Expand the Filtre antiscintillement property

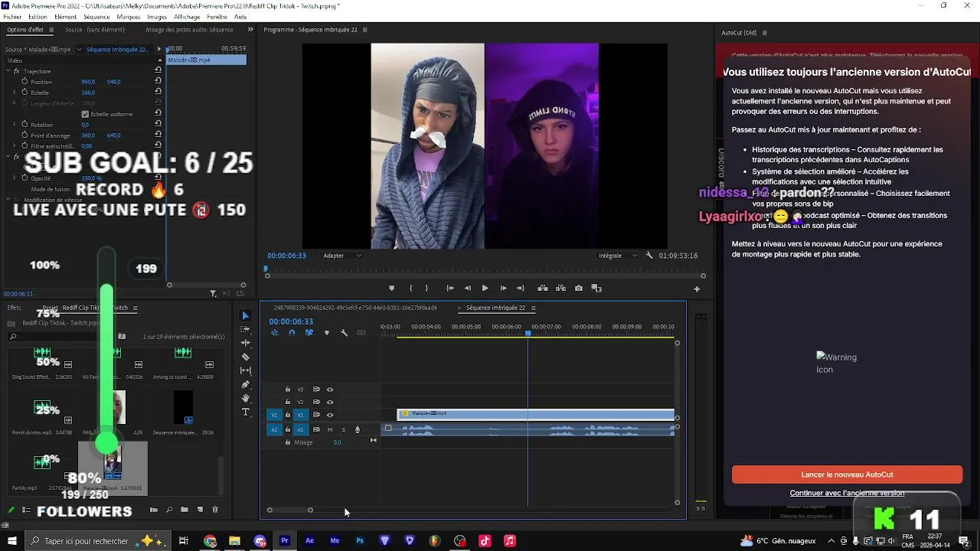(x=14, y=146)
